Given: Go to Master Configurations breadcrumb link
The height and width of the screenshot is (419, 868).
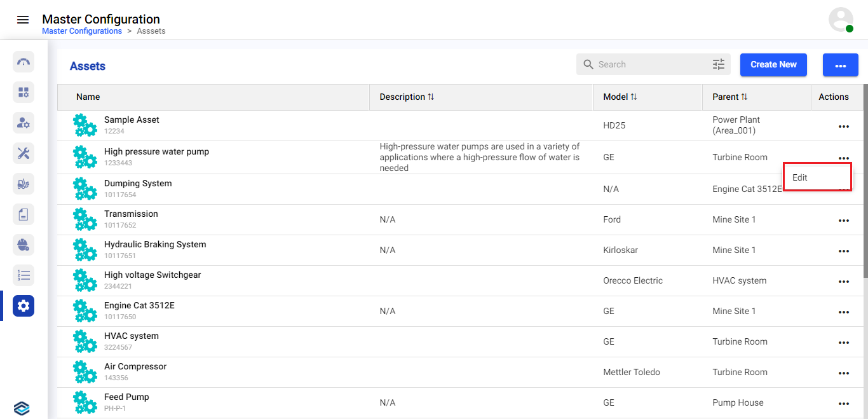Looking at the screenshot, I should click(x=82, y=31).
